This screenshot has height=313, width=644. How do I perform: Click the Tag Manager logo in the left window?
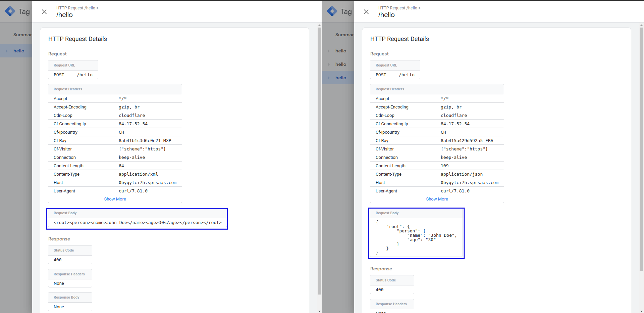pyautogui.click(x=10, y=11)
